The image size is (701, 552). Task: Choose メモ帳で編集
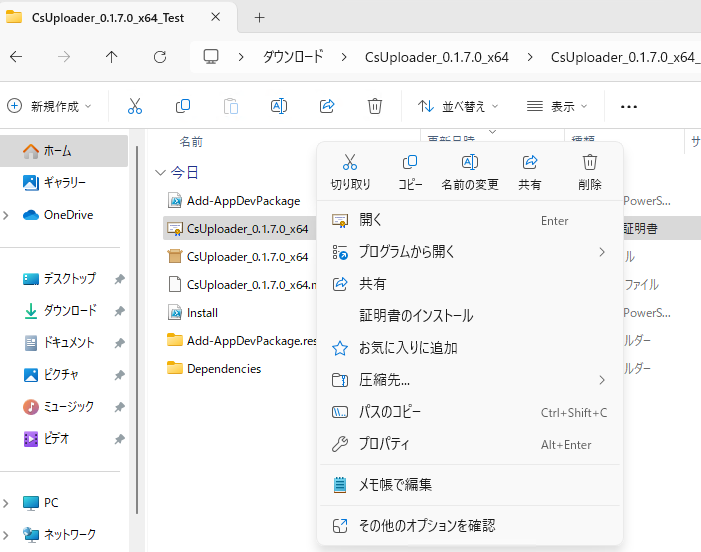pyautogui.click(x=470, y=485)
